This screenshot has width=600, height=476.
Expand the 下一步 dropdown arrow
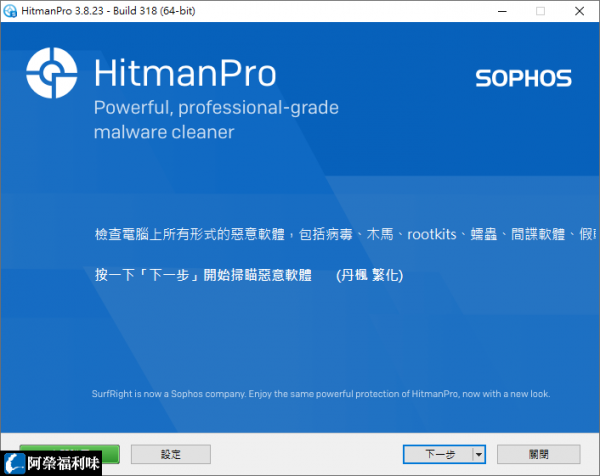point(479,455)
